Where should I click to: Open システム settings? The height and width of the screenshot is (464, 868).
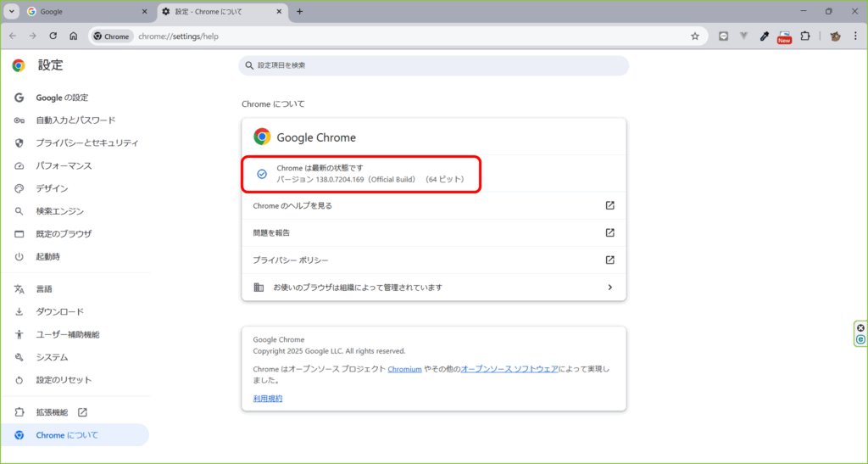(x=75, y=357)
